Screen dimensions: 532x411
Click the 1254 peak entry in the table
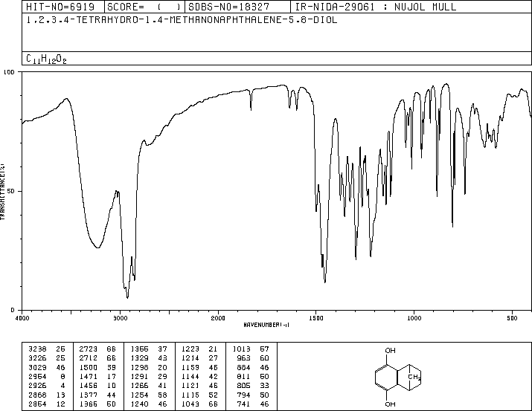pyautogui.click(x=149, y=395)
